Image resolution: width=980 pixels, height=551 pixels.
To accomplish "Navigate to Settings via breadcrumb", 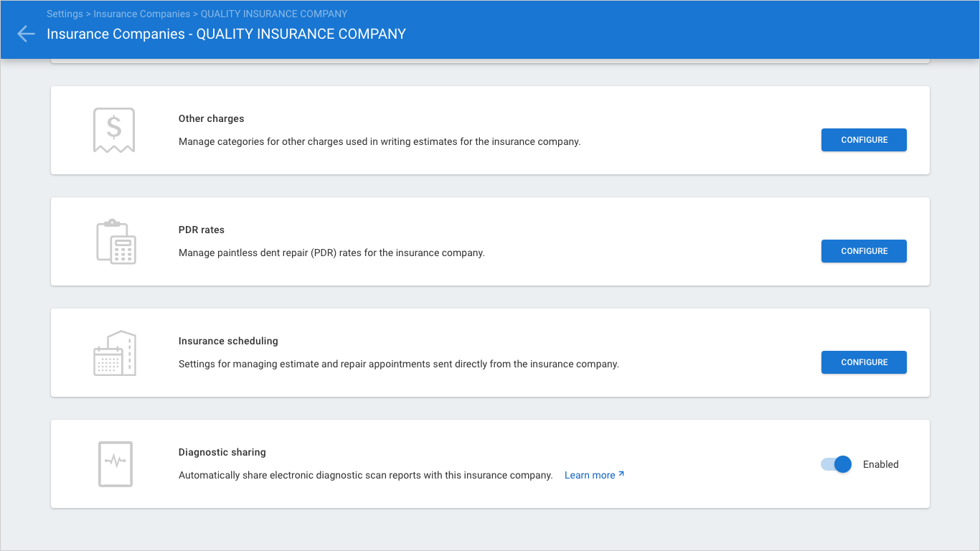I will click(x=65, y=13).
